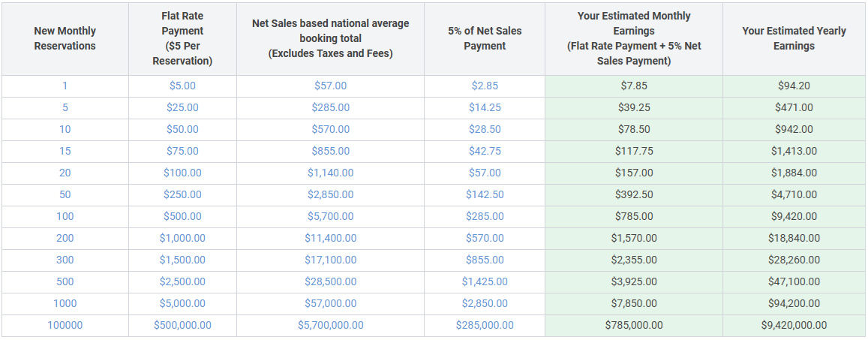Click the $47,100.00 yearly earnings cell
Screen dimensions: 868x340
[794, 281]
